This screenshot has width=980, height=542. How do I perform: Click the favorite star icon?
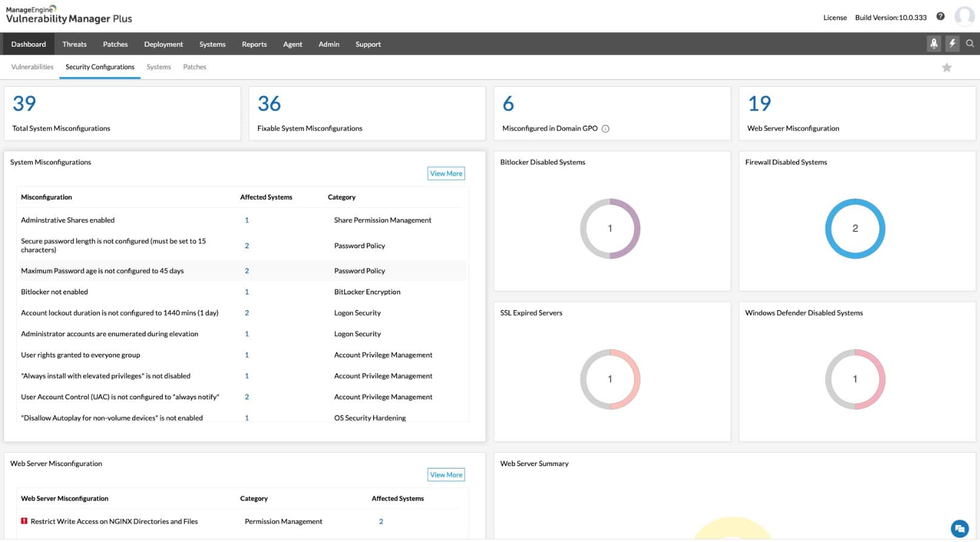pyautogui.click(x=946, y=67)
